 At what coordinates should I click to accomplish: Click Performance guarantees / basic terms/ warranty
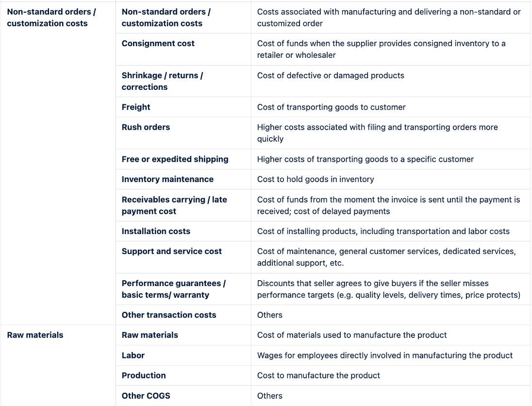tap(173, 289)
